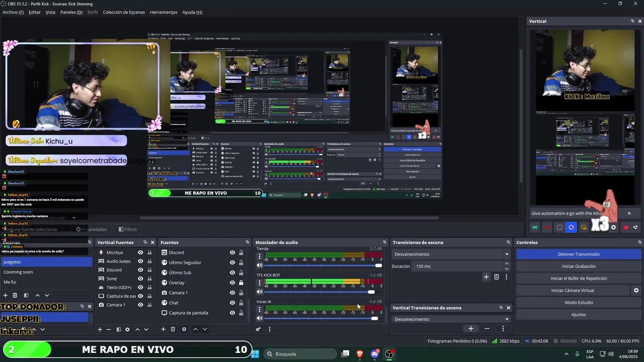The width and height of the screenshot is (644, 362).
Task: Click Detener Transmisión button
Action: tap(579, 254)
